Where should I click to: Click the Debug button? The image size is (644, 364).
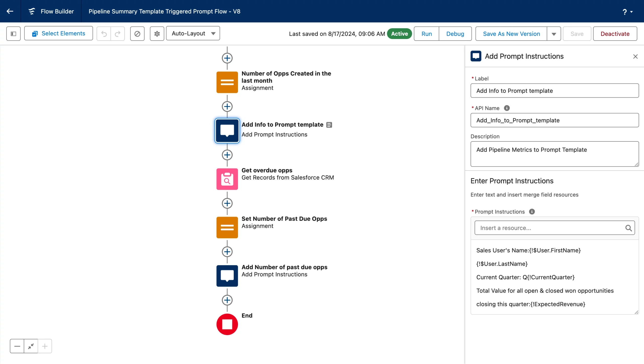pos(455,34)
